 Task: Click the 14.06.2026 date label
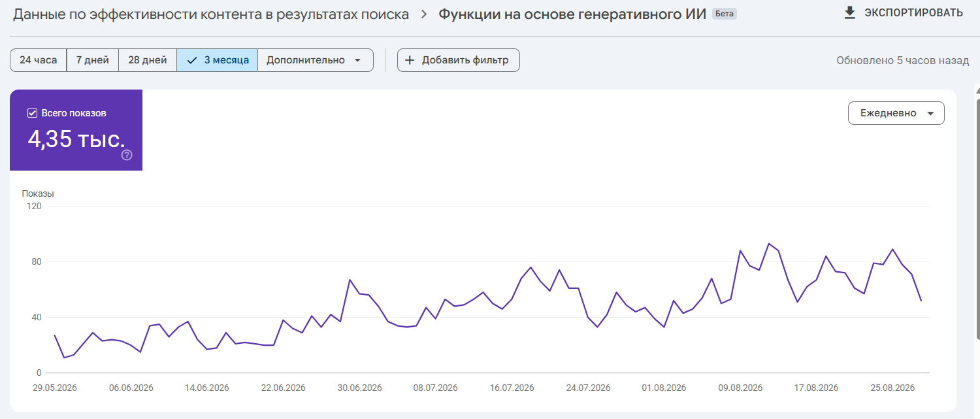(207, 388)
